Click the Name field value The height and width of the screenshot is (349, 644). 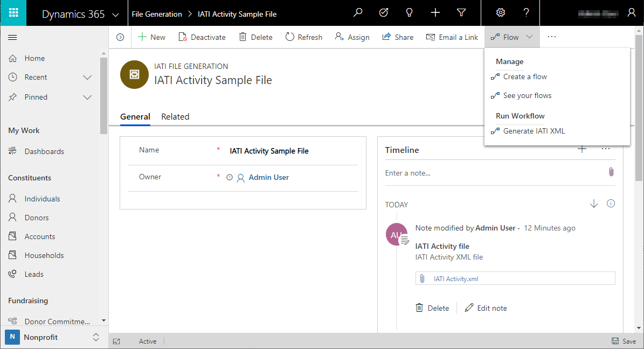pyautogui.click(x=269, y=151)
